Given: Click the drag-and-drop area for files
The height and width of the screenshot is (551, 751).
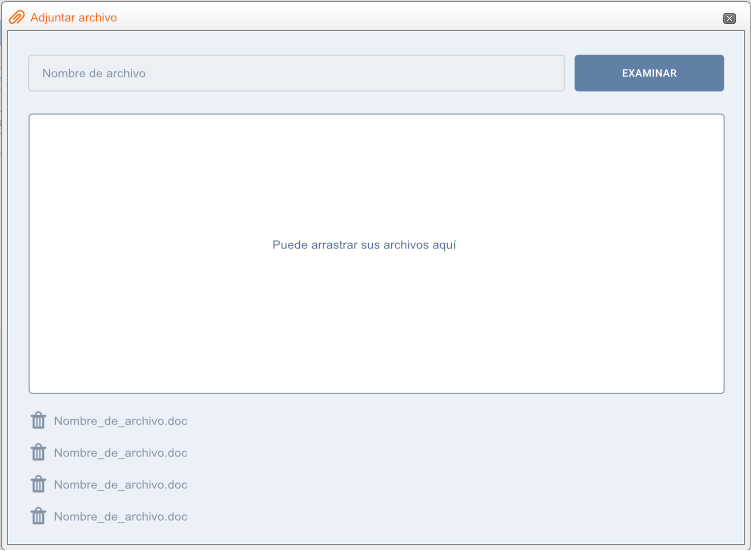Looking at the screenshot, I should pyautogui.click(x=376, y=253).
